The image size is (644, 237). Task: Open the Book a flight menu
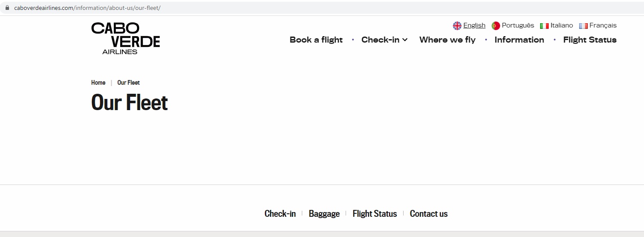(x=316, y=40)
